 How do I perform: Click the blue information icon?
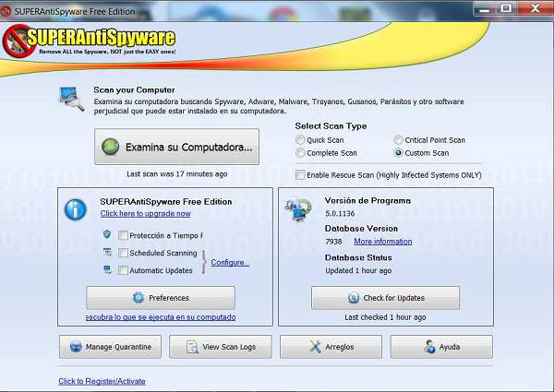point(76,209)
